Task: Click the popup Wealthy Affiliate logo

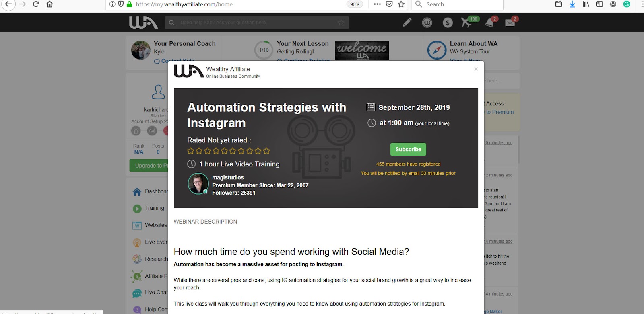Action: pos(189,71)
